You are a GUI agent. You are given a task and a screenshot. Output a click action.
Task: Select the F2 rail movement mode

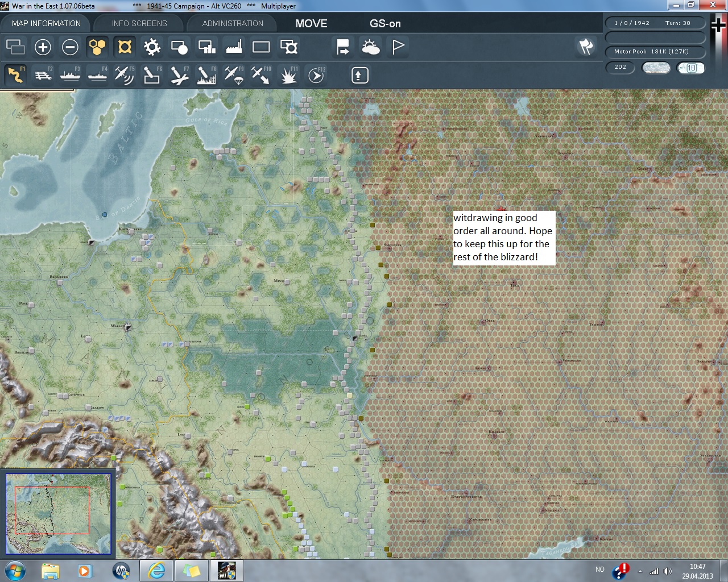coord(43,75)
